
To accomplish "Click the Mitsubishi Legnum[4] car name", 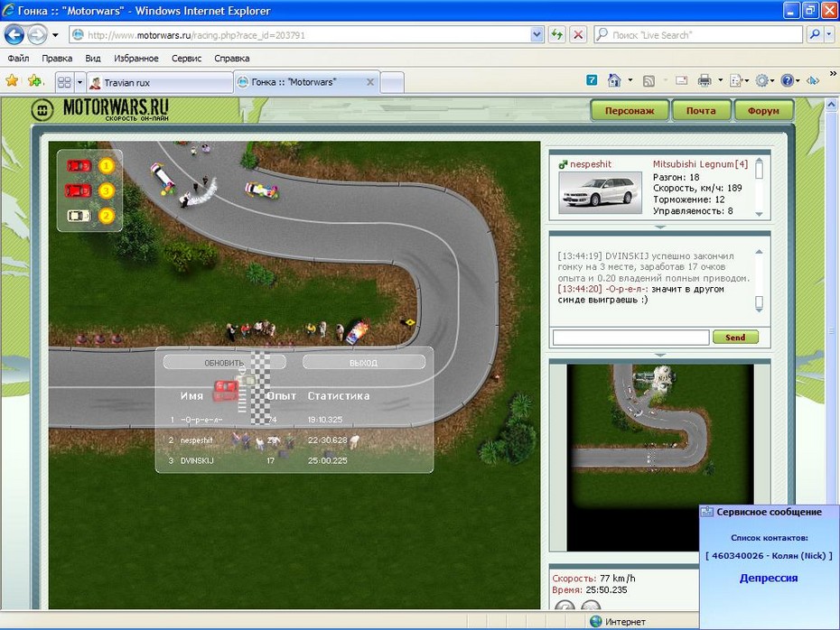I will click(700, 164).
